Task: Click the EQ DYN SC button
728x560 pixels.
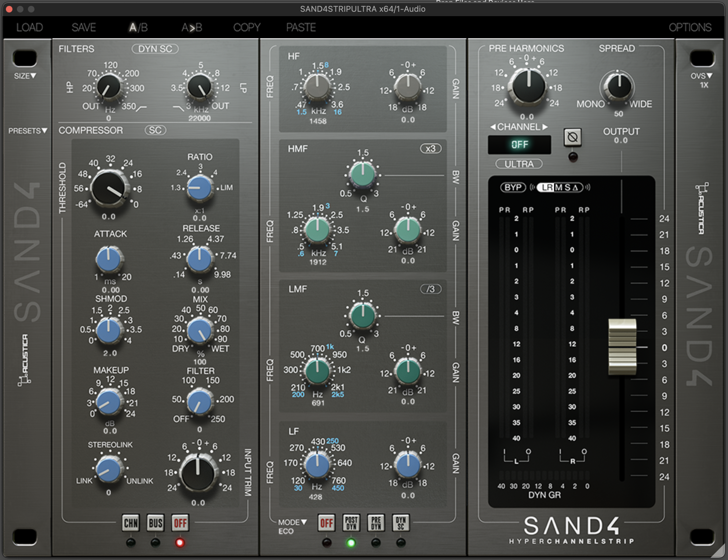Action: point(400,523)
